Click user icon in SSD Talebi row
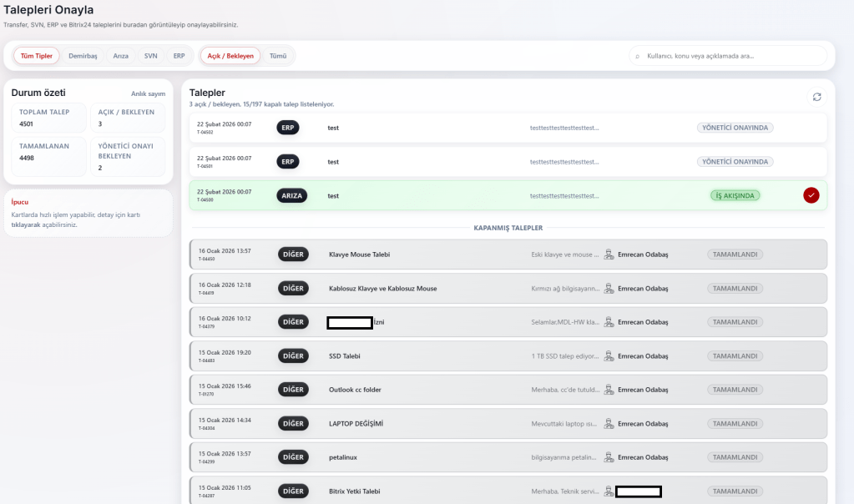 [x=609, y=356]
